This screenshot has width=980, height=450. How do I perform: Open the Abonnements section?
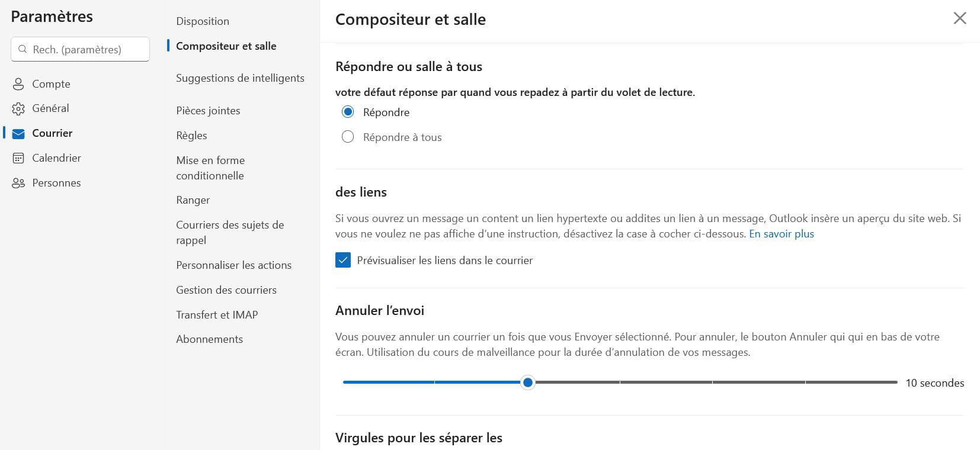coord(209,339)
